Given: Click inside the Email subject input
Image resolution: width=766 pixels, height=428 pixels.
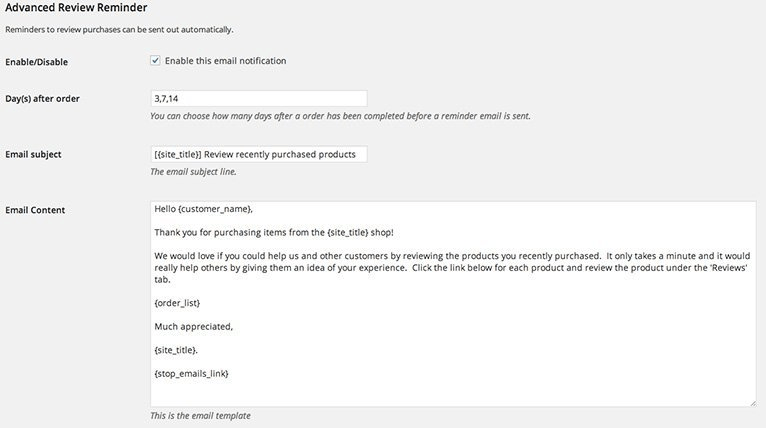Looking at the screenshot, I should (258, 154).
